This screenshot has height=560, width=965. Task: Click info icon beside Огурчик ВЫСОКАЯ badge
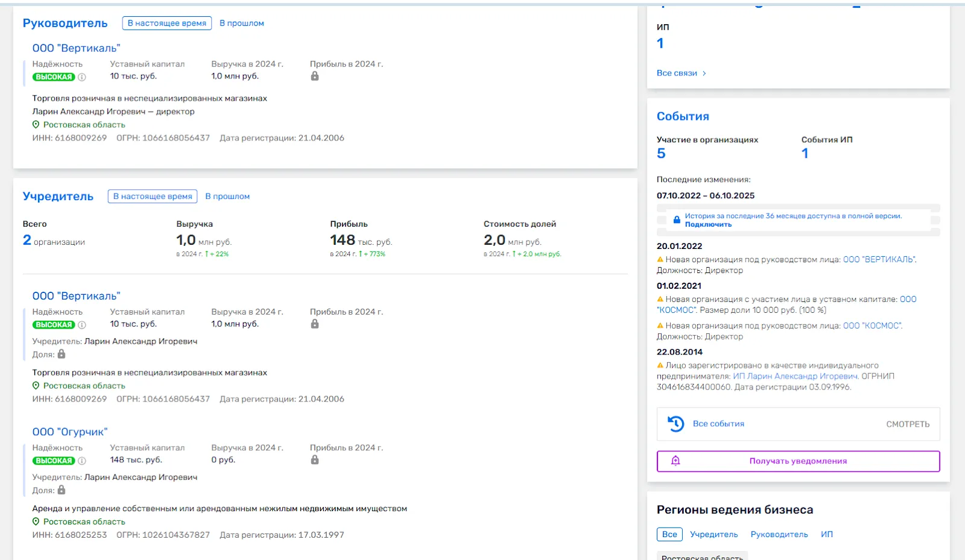(x=82, y=461)
